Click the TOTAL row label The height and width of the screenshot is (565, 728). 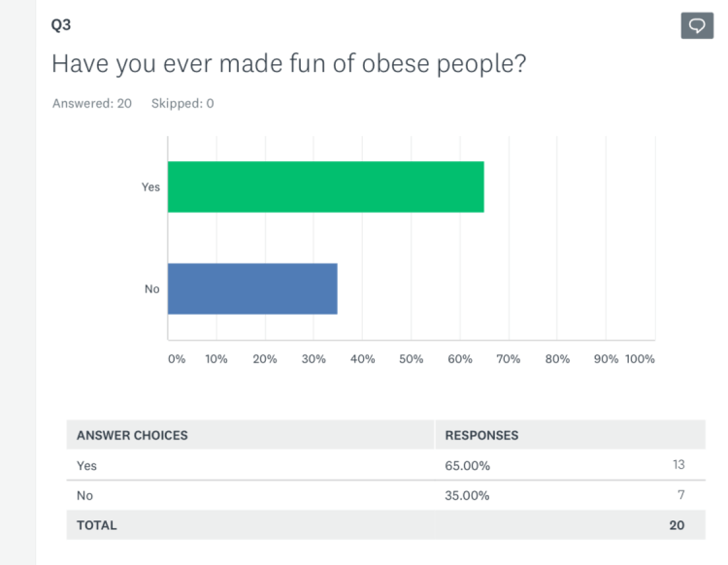(96, 525)
